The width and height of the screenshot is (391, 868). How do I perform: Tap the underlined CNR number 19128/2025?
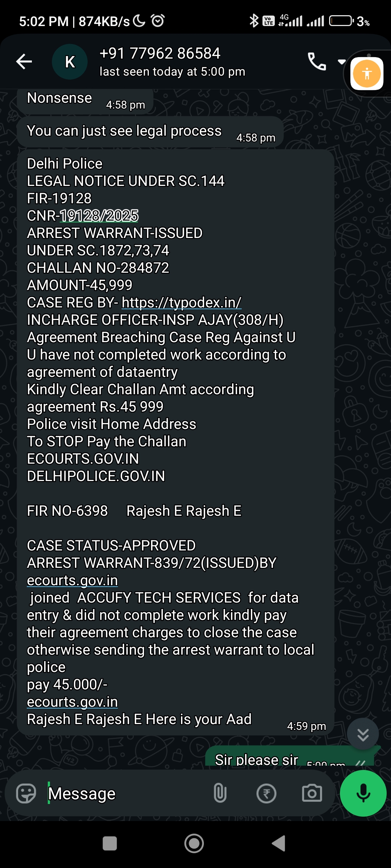click(x=99, y=216)
